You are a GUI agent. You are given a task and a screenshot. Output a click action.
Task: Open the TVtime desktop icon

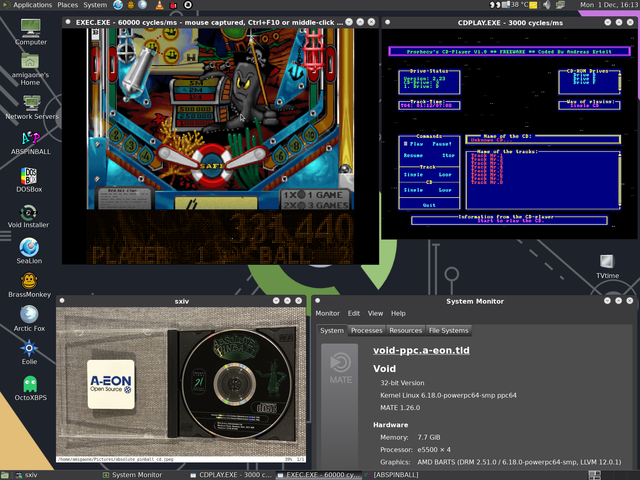608,260
